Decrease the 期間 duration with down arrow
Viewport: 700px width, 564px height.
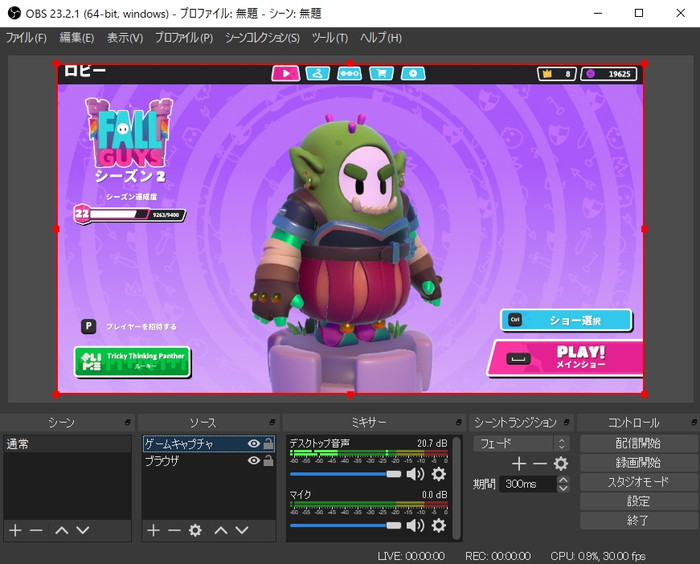tap(563, 488)
